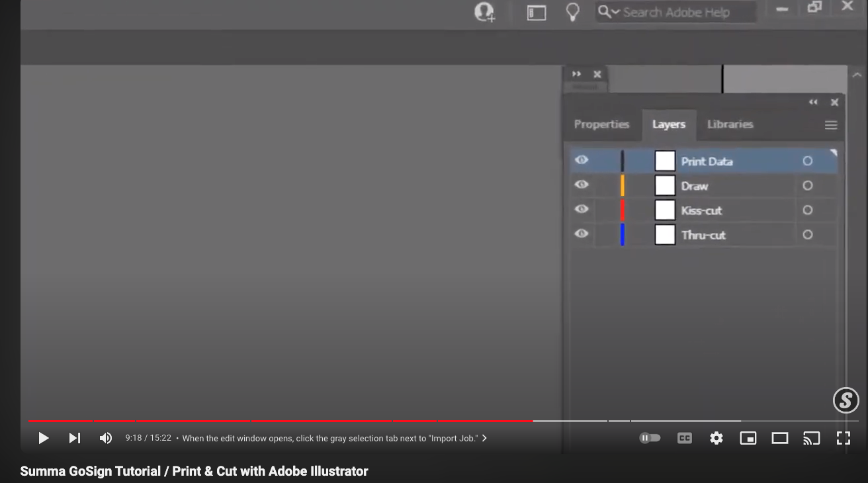Switch to theater mode
This screenshot has width=868, height=483.
pyautogui.click(x=780, y=438)
